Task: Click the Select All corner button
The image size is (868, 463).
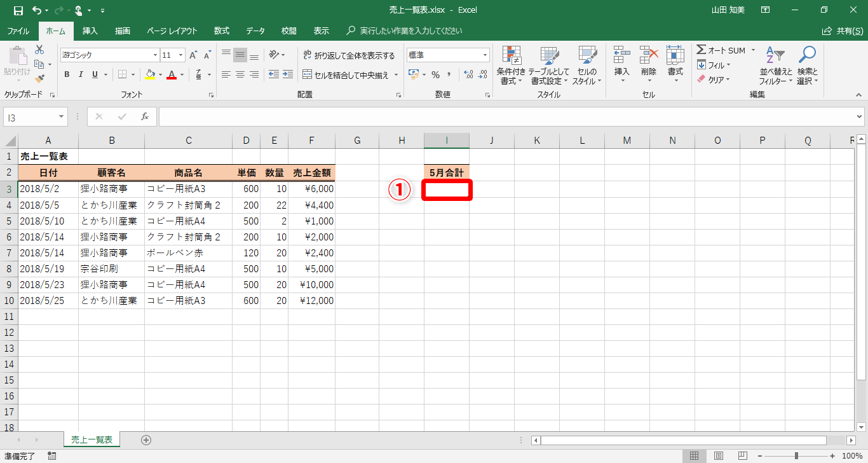Action: click(9, 141)
